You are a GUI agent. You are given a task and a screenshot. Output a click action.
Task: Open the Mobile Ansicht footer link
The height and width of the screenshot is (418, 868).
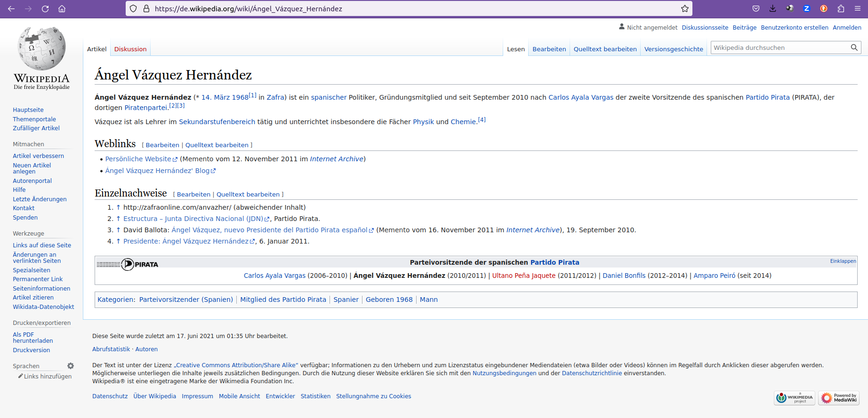239,396
